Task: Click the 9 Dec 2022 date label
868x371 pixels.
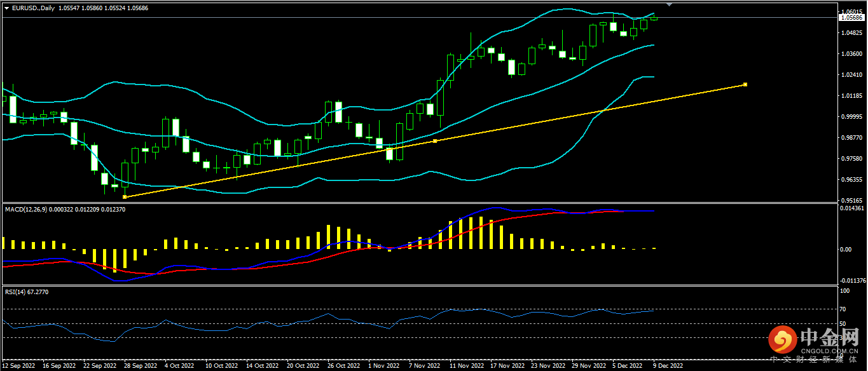Action: coord(668,366)
